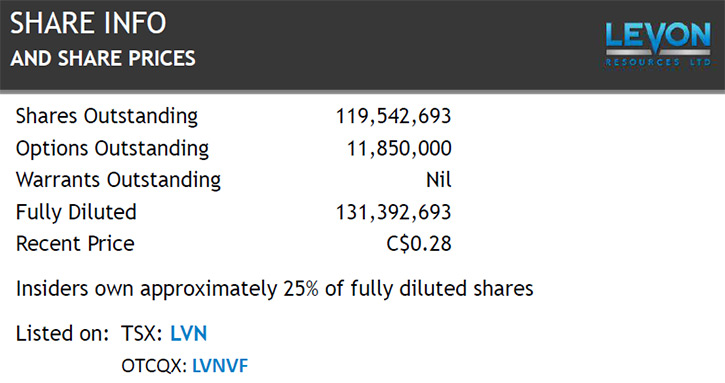Open the LVN TSX ticker link
Screen dimensions: 725x383
click(189, 334)
